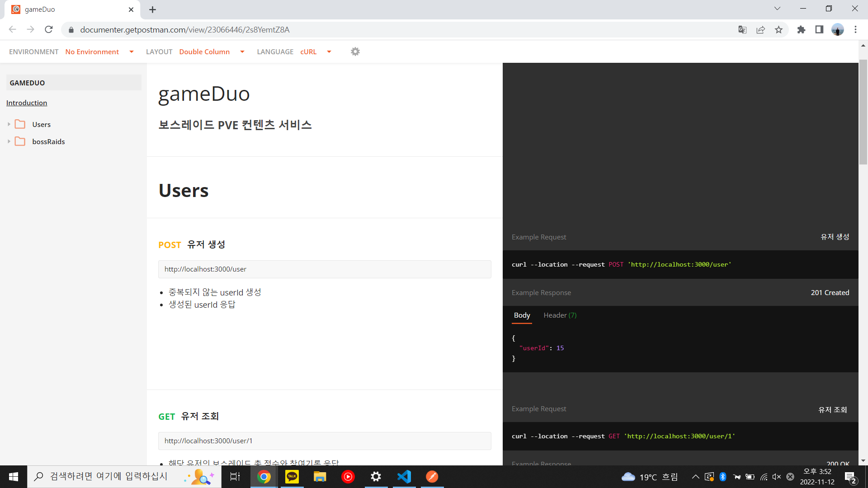Click the muted volume tray icon
Screen dimensions: 868x488
point(777,477)
